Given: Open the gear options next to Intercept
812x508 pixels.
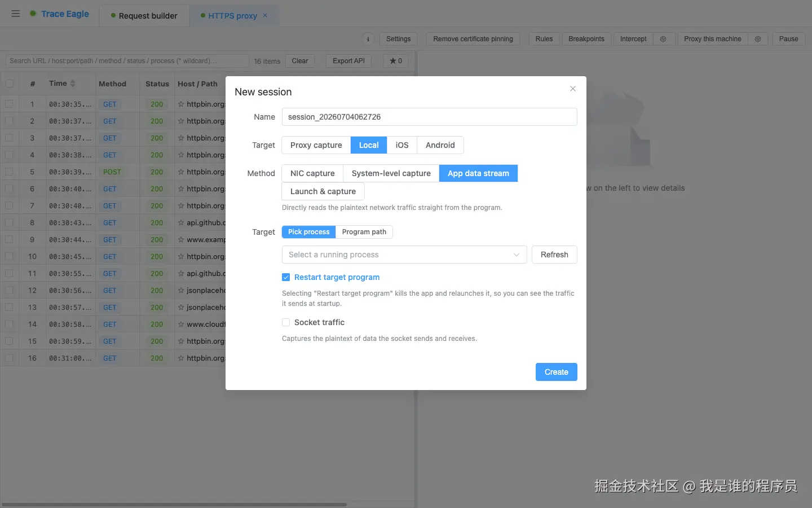Looking at the screenshot, I should [x=663, y=39].
